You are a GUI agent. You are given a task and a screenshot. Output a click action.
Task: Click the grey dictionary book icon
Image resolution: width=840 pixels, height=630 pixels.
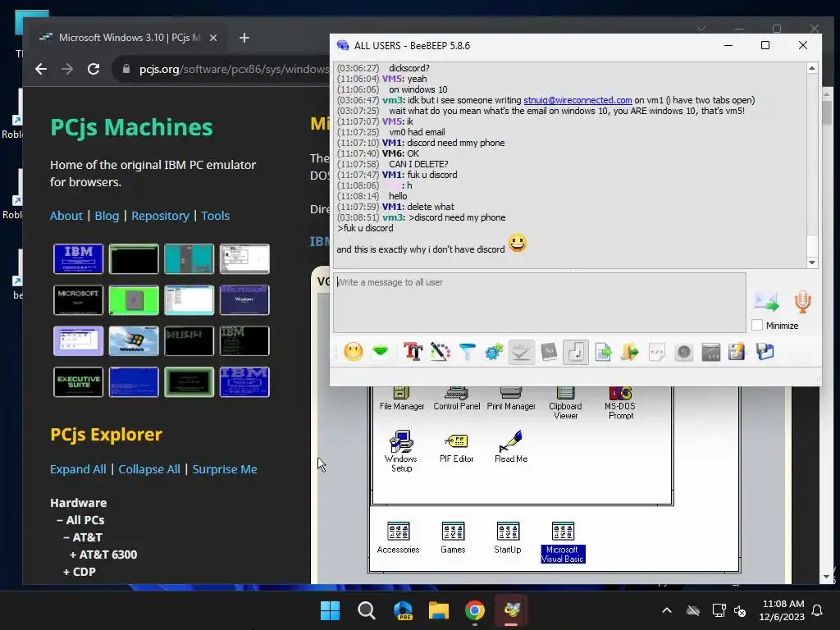tap(549, 352)
